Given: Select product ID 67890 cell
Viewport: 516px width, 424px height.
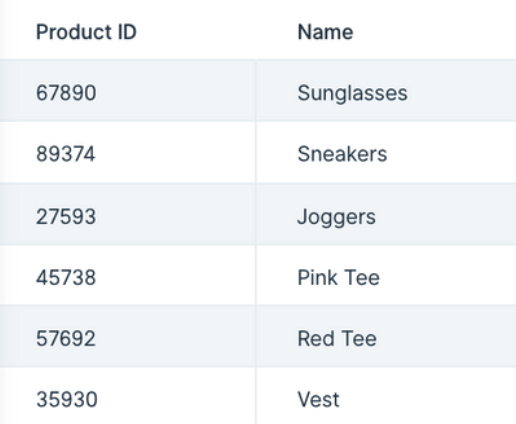Looking at the screenshot, I should point(128,91).
